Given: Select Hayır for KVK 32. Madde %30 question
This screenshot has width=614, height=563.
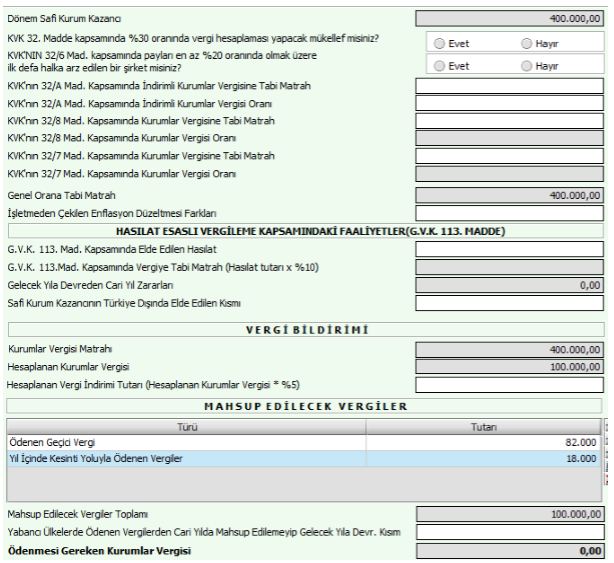Looking at the screenshot, I should (527, 43).
